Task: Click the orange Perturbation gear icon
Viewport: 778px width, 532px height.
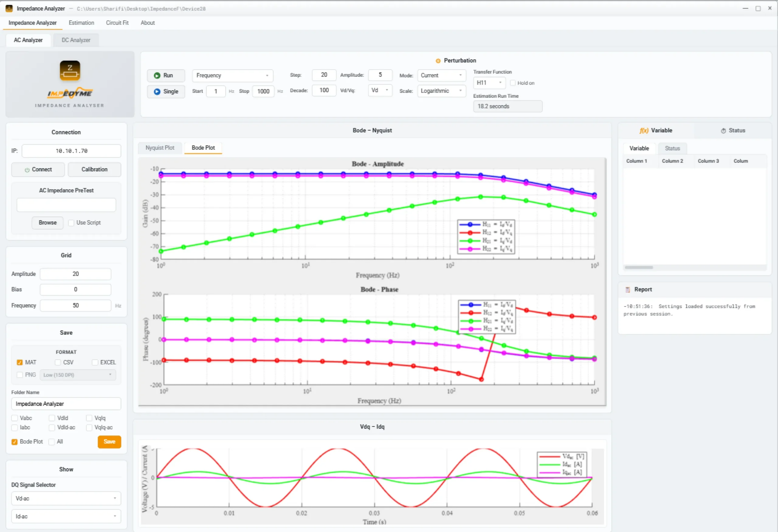Action: click(438, 61)
